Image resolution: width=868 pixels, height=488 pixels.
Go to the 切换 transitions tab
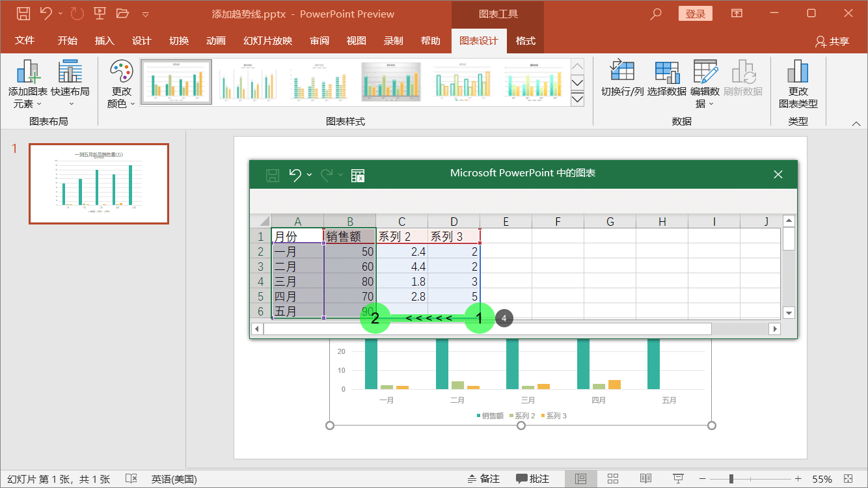point(179,41)
